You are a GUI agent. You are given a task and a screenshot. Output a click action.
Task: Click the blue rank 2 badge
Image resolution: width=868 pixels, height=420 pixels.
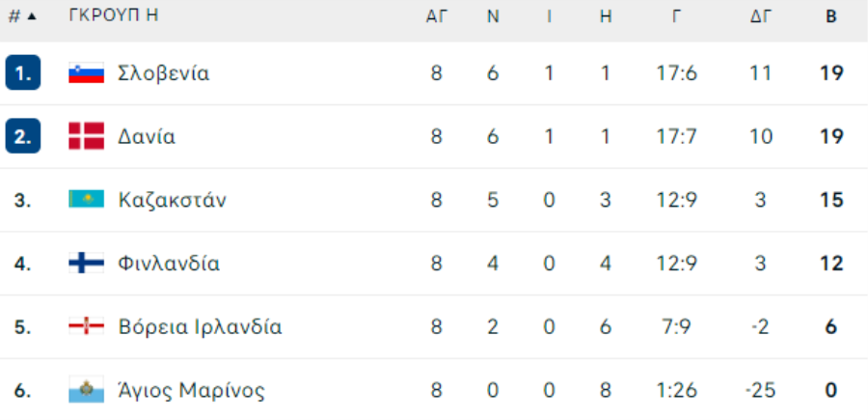[x=23, y=136]
